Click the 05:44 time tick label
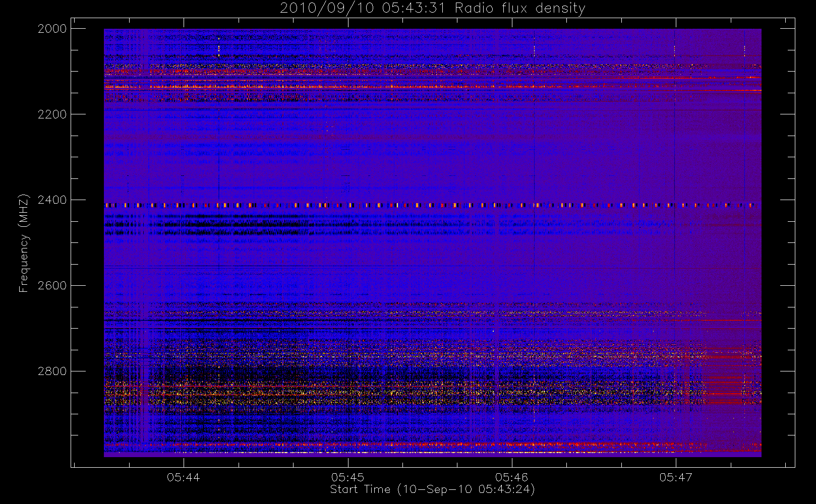Screen dimensions: 816x504 point(184,477)
